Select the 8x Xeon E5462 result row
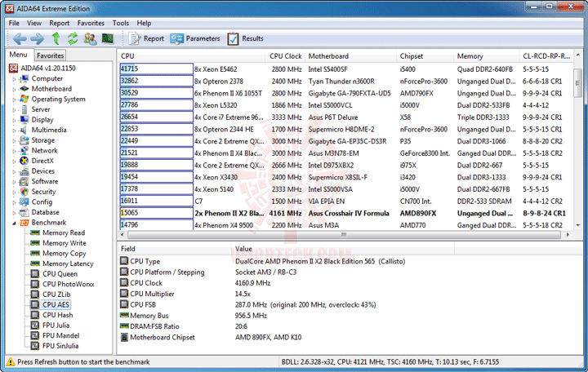The image size is (588, 372). pyautogui.click(x=345, y=69)
